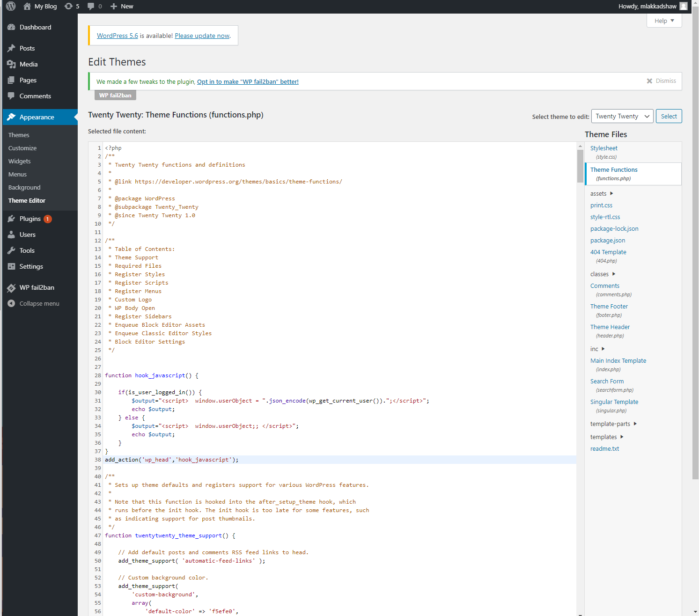The height and width of the screenshot is (616, 699).
Task: Click the Plugins update count badge
Action: (48, 219)
